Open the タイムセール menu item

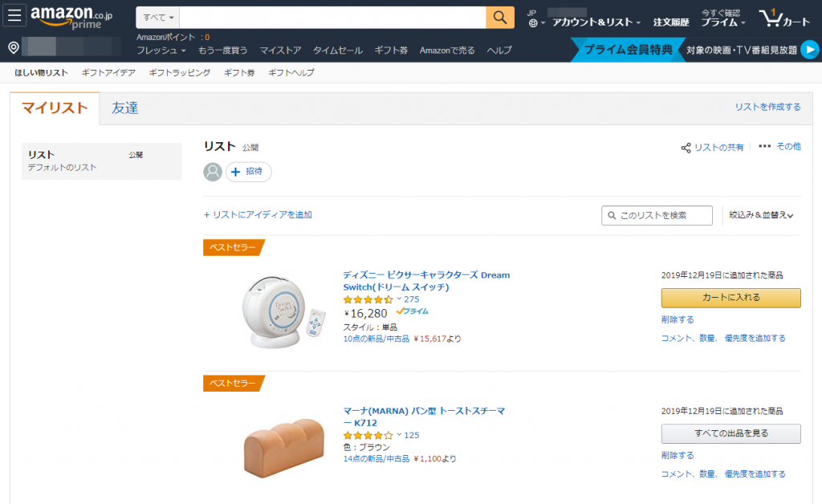pos(337,51)
